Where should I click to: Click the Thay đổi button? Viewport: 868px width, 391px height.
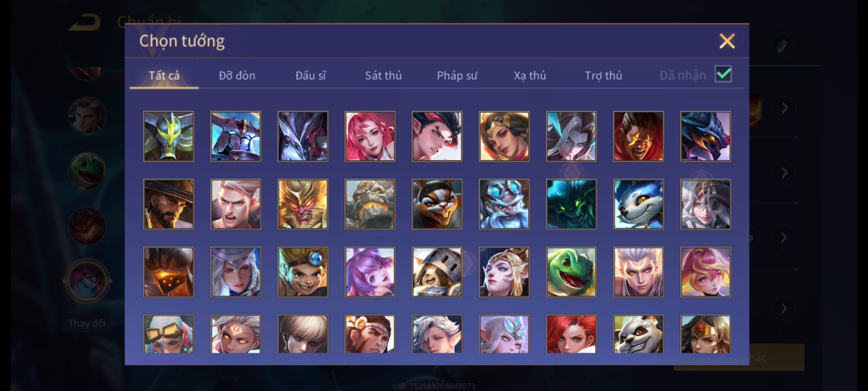pyautogui.click(x=87, y=323)
